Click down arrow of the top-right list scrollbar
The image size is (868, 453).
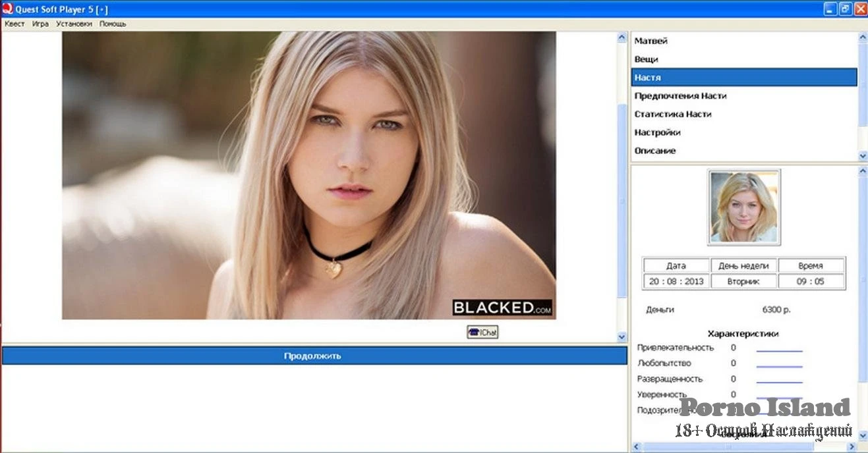[x=863, y=155]
